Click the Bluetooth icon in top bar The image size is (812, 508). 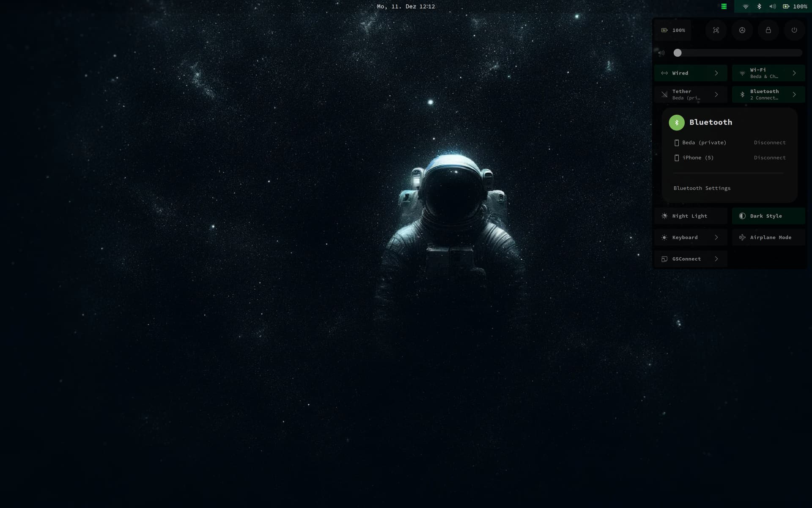coord(759,6)
